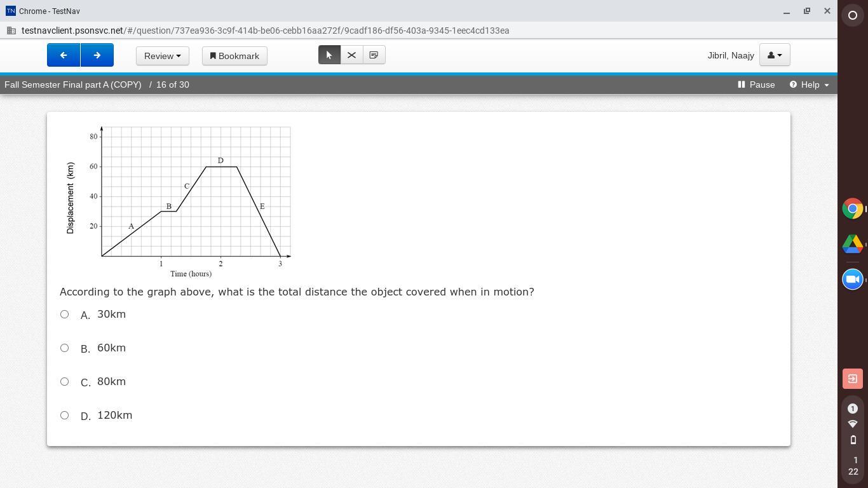Open the Help menu
868x488 pixels.
809,85
